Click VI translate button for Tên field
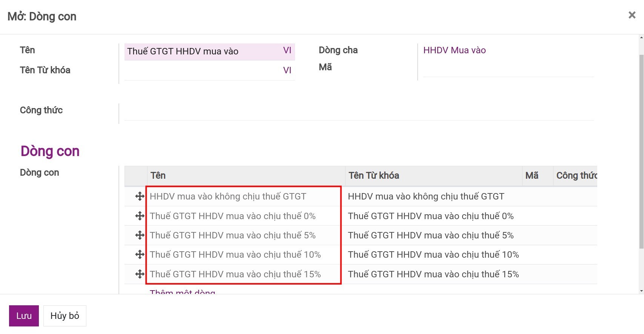 coord(287,51)
